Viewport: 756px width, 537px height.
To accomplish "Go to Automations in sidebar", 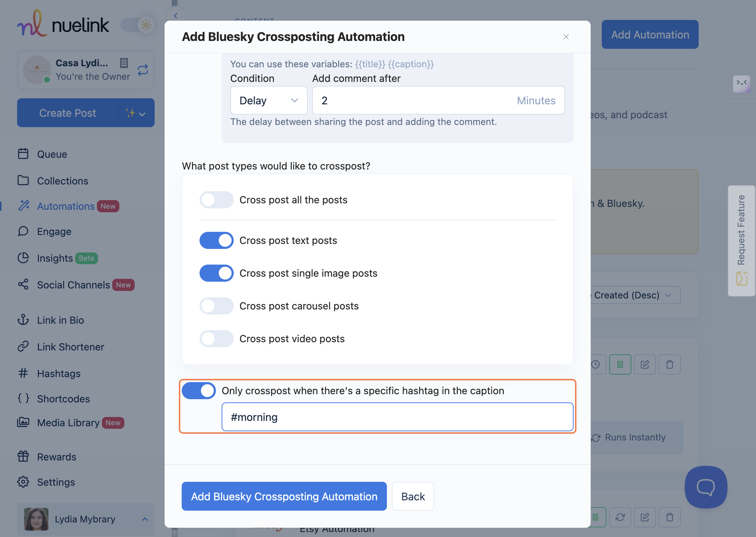I will [x=66, y=206].
